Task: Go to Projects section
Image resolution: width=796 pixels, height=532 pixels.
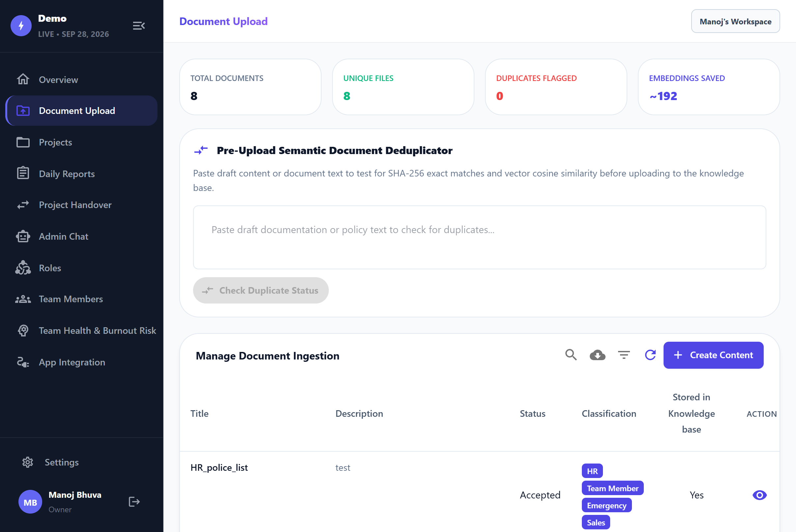Action: coord(81,142)
